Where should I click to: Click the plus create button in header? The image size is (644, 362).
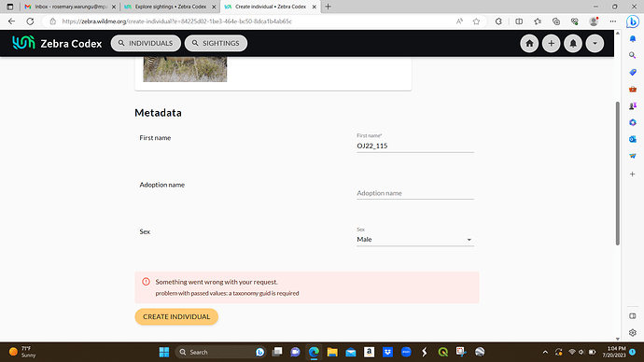click(552, 43)
